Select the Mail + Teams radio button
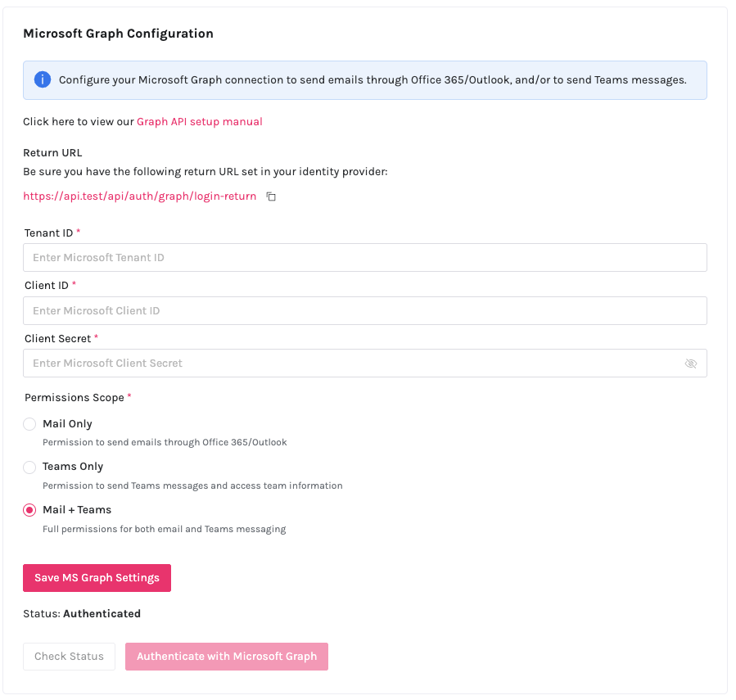Image resolution: width=736 pixels, height=700 pixels. 29,510
